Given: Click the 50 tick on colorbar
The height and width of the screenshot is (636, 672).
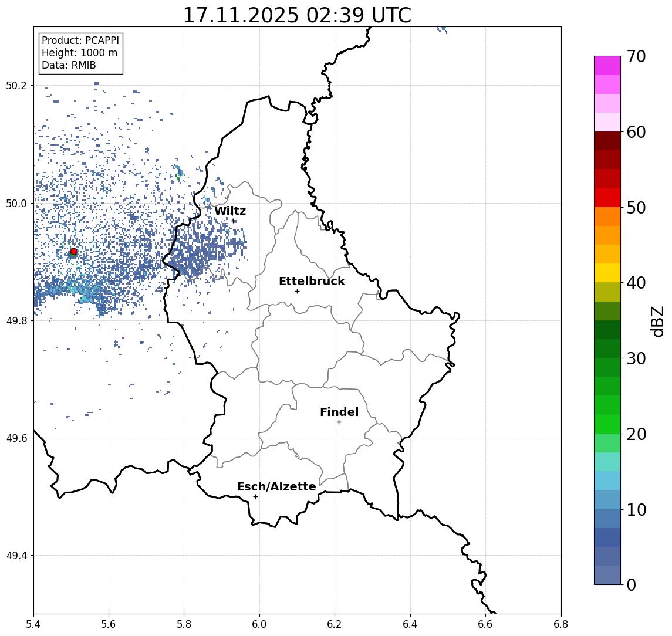Looking at the screenshot, I should click(x=636, y=208).
